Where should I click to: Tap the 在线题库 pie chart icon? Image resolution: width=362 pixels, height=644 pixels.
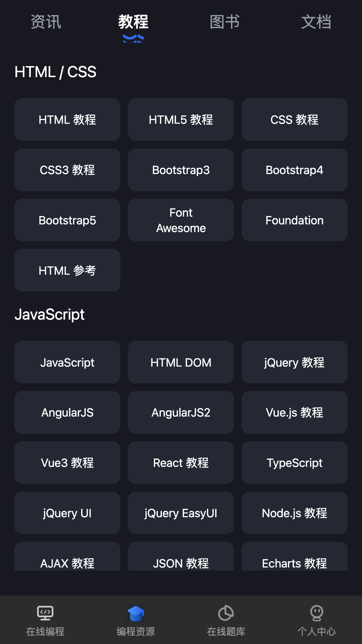coord(226,613)
